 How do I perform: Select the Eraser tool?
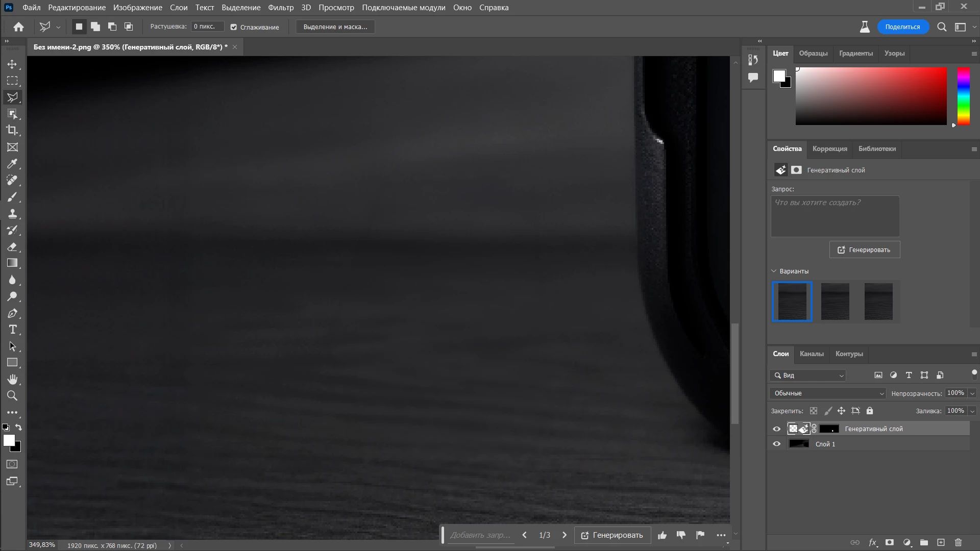[x=12, y=247]
